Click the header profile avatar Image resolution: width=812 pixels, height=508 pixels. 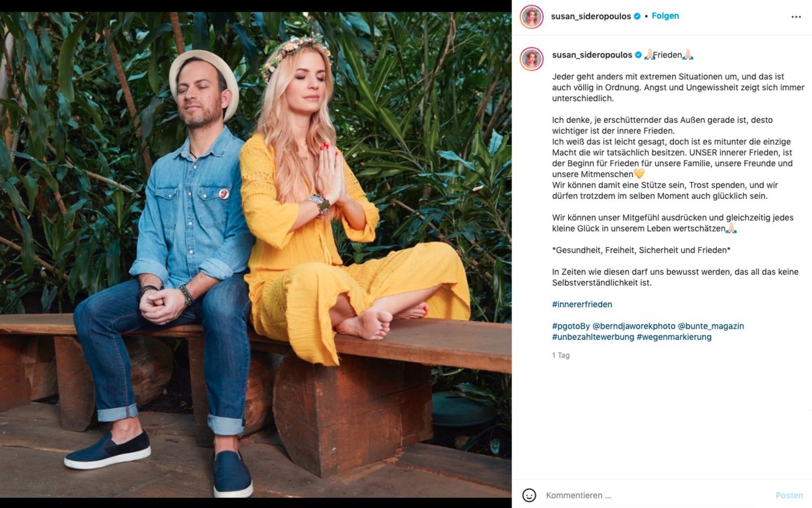click(531, 17)
